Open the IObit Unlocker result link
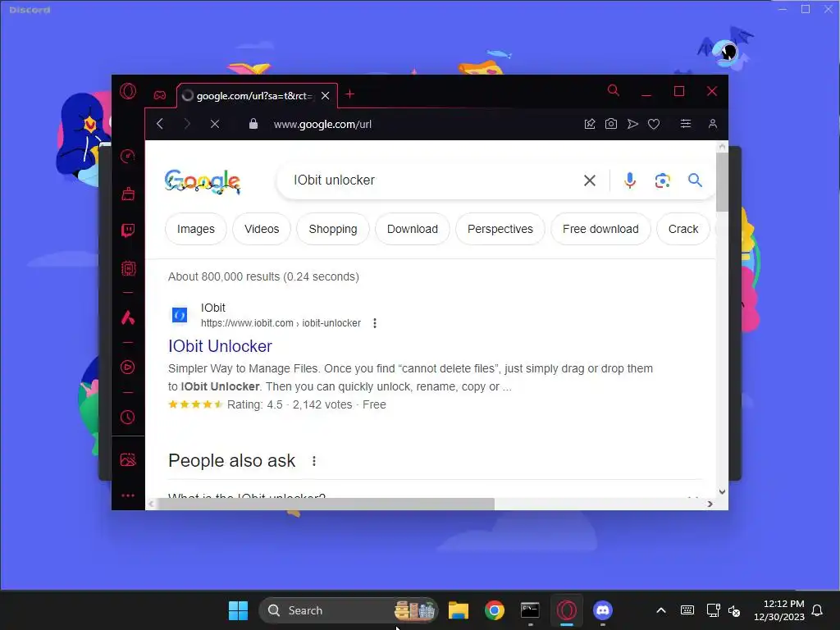840x630 pixels. coord(220,346)
